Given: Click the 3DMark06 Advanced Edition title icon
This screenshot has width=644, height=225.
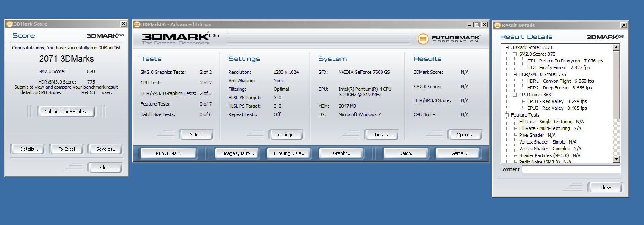Looking at the screenshot, I should pyautogui.click(x=137, y=24).
